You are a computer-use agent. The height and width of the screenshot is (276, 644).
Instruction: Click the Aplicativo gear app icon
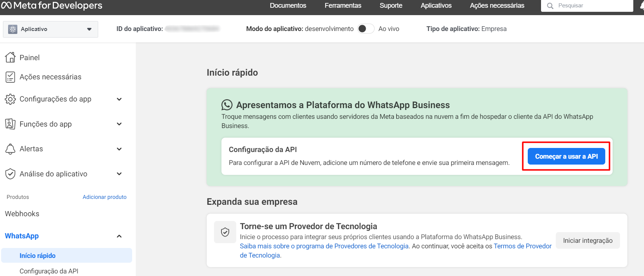tap(13, 29)
